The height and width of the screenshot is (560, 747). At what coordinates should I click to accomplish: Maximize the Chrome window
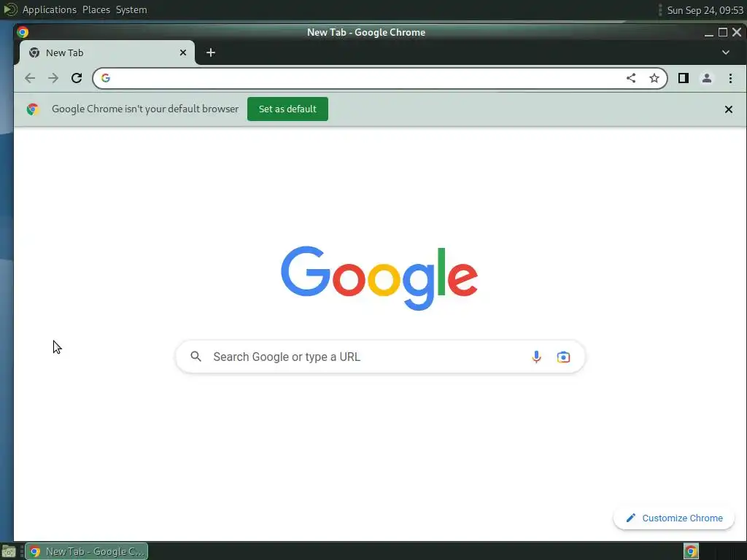click(x=723, y=32)
